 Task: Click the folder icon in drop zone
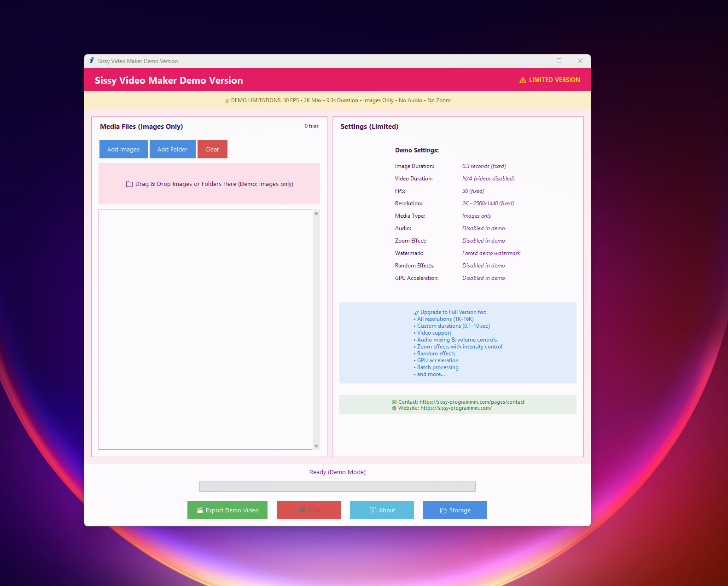coord(129,184)
